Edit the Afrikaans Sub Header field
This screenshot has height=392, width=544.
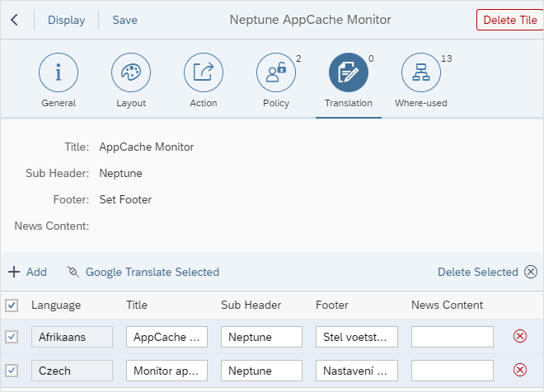click(x=261, y=337)
